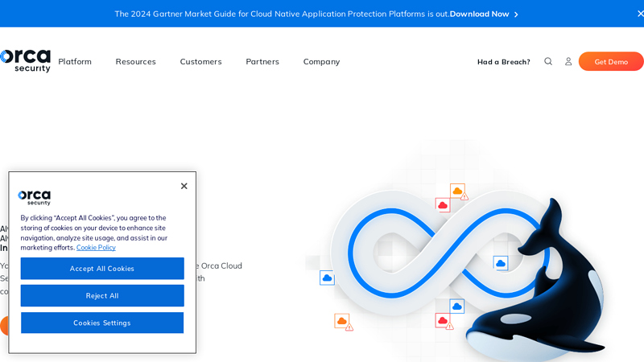Viewport: 644px width, 362px height.
Task: Open the Resources menu
Action: point(135,62)
